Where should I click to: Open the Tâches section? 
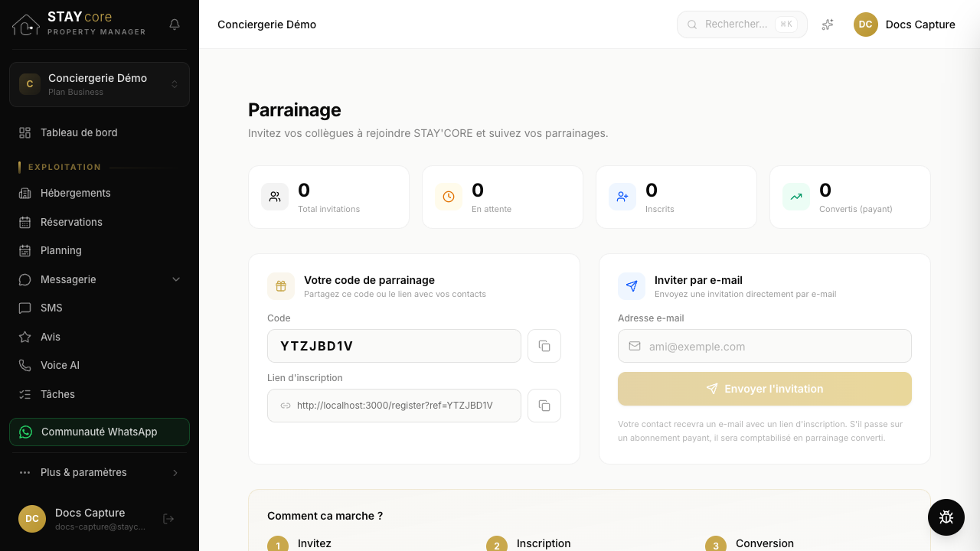(100, 394)
